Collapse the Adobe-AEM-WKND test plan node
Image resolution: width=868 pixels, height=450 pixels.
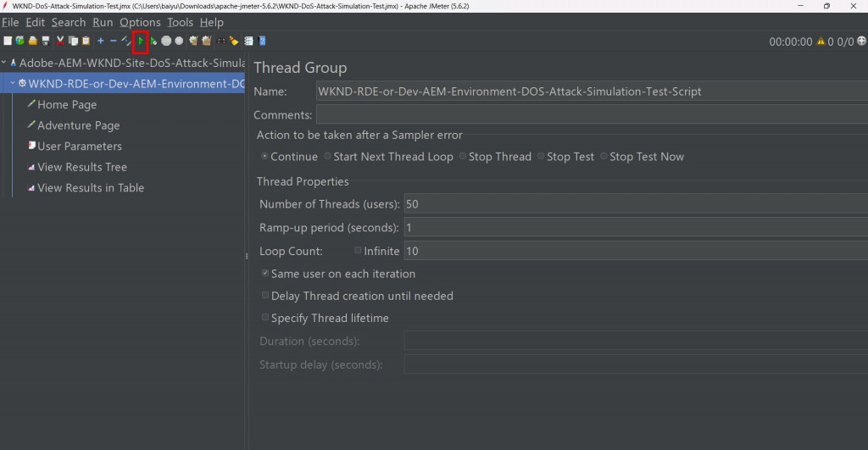(4, 63)
